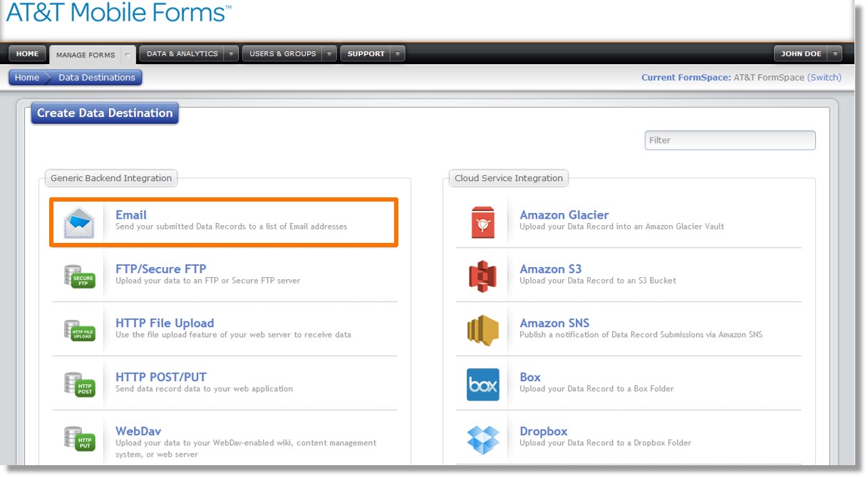Click the Current FormSpace label
This screenshot has height=478, width=868.
click(686, 78)
